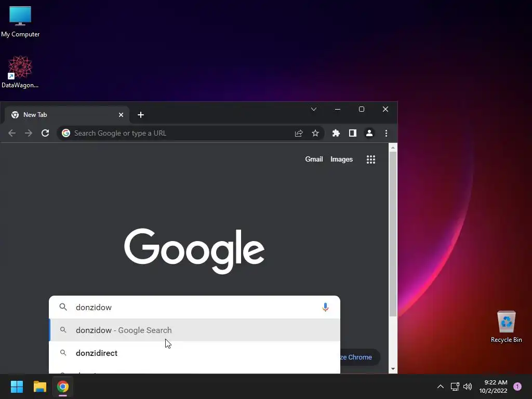Open the clock showing 9:22 AM
This screenshot has width=532, height=399.
coord(493,387)
